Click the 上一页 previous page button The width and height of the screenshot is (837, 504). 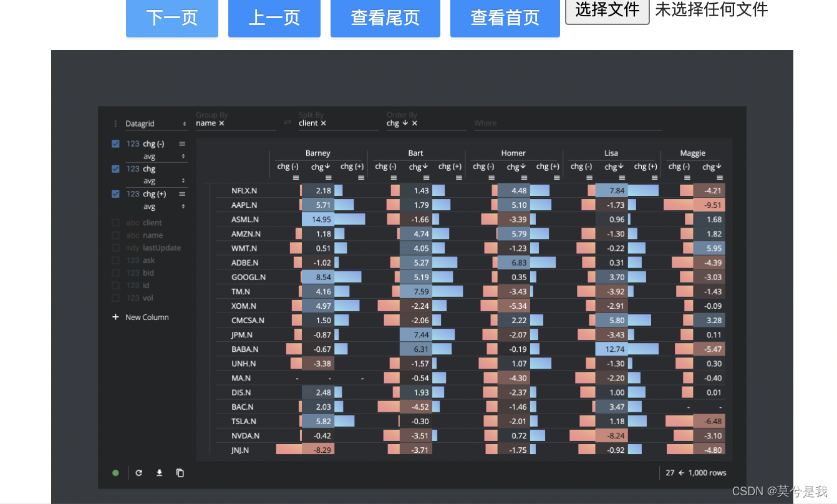[x=274, y=18]
